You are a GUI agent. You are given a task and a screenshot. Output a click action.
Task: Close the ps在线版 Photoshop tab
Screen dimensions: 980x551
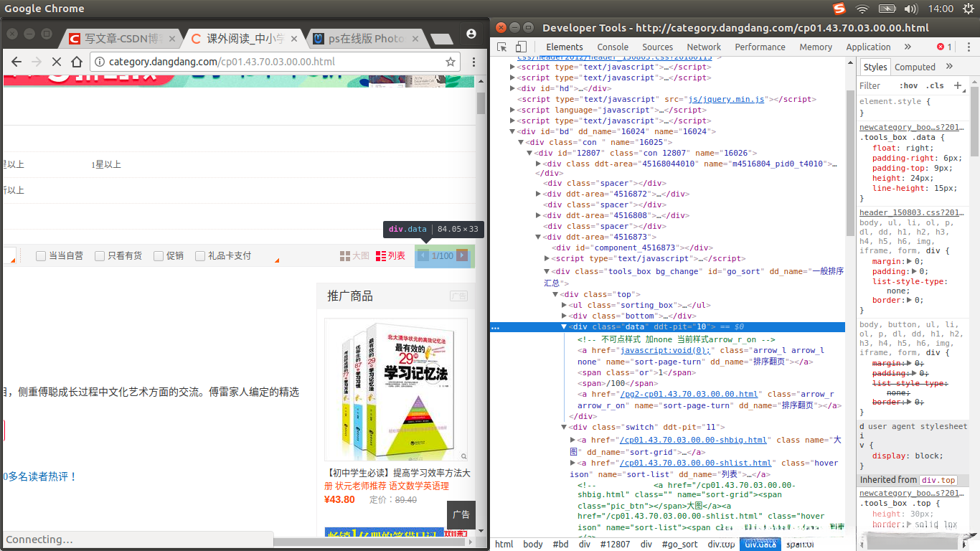pyautogui.click(x=415, y=39)
